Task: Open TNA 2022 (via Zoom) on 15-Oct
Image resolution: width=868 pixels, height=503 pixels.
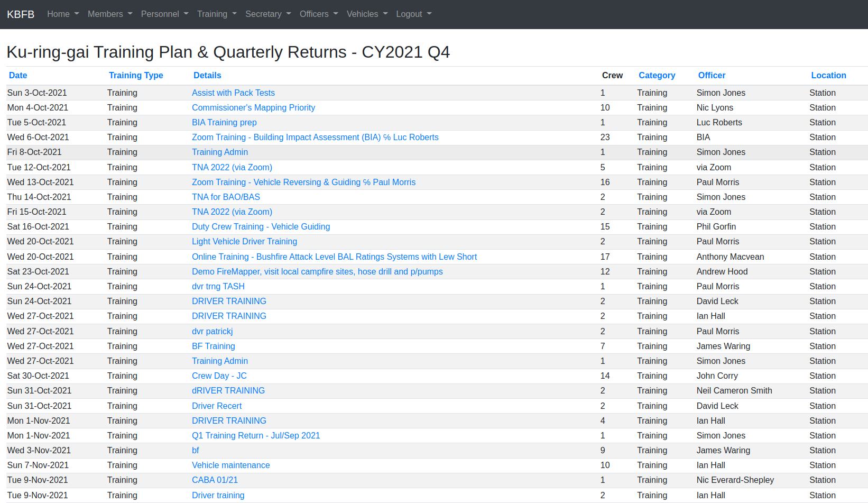Action: click(232, 212)
